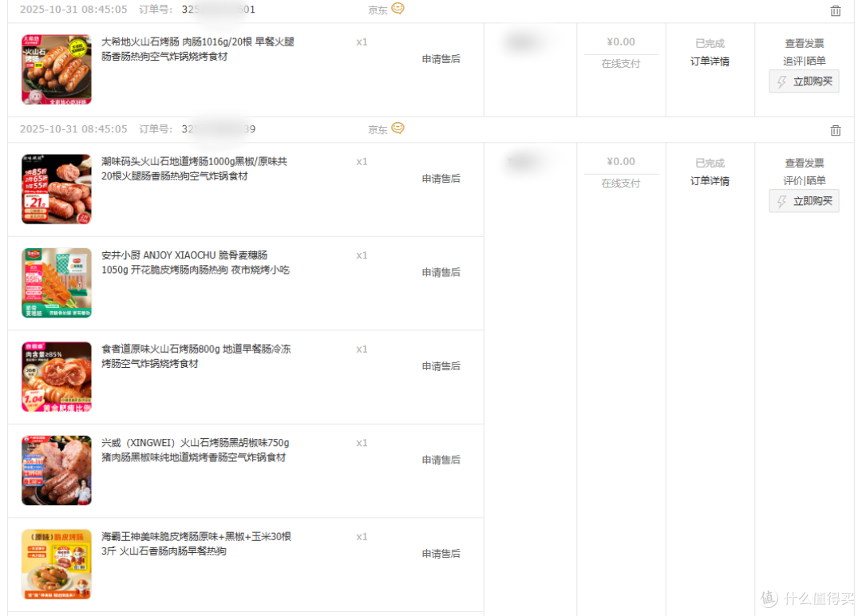Open 海霸王 脆皮烤肠 product thumbnail

click(56, 564)
